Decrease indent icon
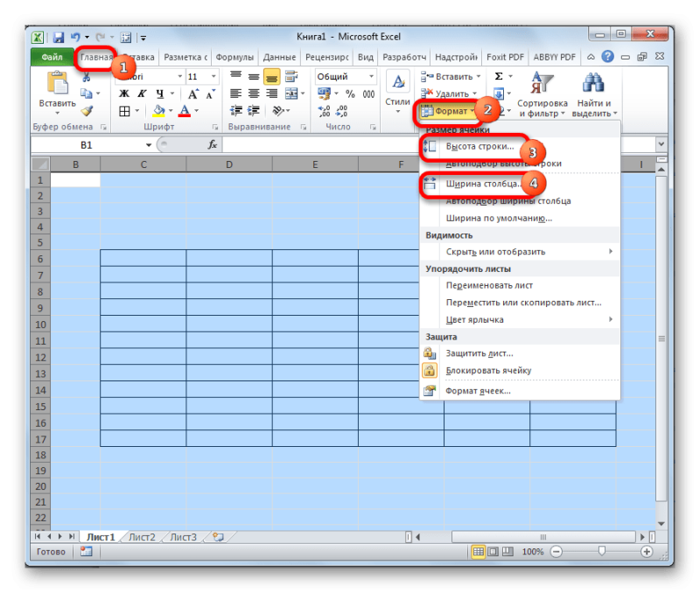 pyautogui.click(x=236, y=111)
